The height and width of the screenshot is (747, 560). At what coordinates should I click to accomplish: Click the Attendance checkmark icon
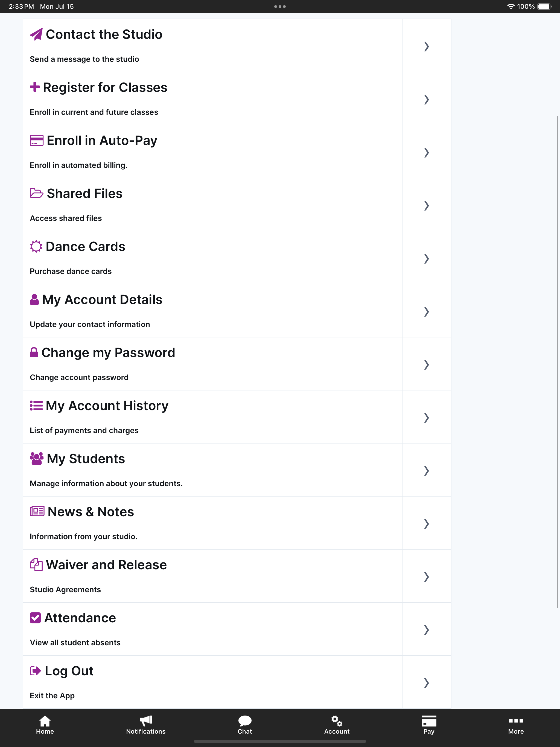(35, 617)
